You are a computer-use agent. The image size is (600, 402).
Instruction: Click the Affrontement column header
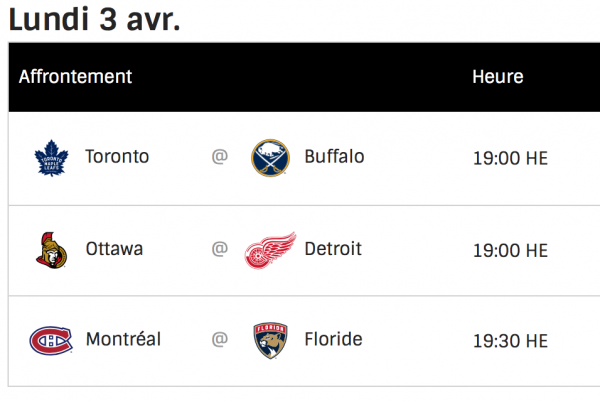pyautogui.click(x=75, y=77)
